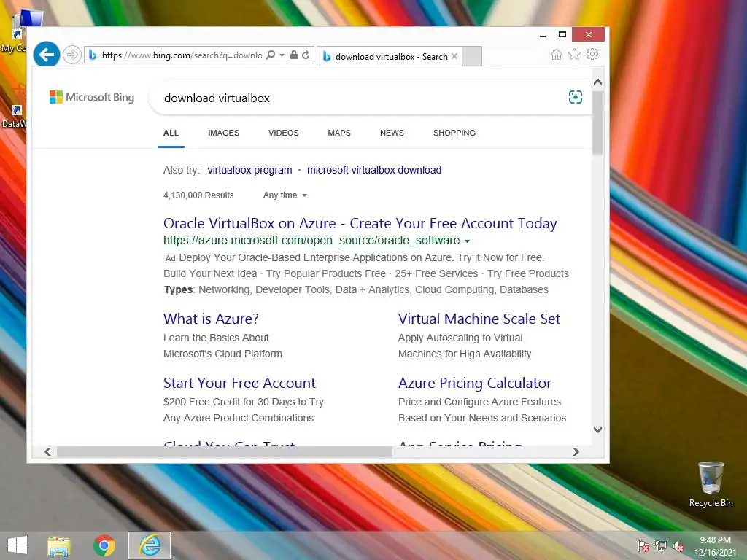Switch to the NEWS tab

click(392, 133)
